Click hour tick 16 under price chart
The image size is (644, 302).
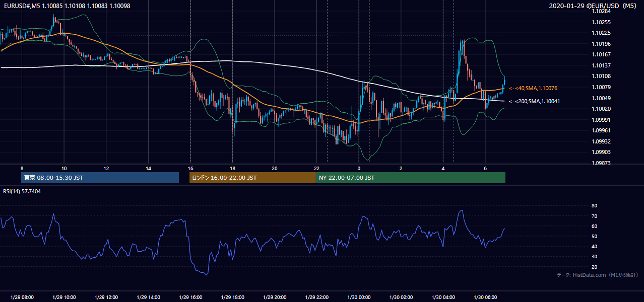click(x=190, y=168)
